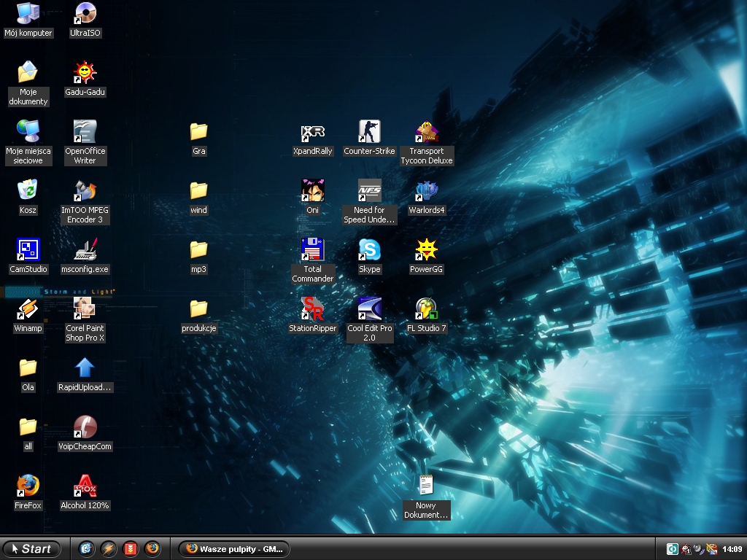Viewport: 747px width, 560px height.
Task: Click the Cool Edit Pro 2.0 icon
Action: coord(369,309)
